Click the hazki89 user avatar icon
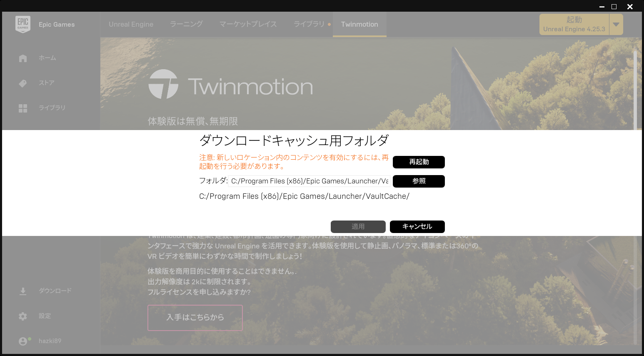644x356 pixels. click(x=23, y=341)
